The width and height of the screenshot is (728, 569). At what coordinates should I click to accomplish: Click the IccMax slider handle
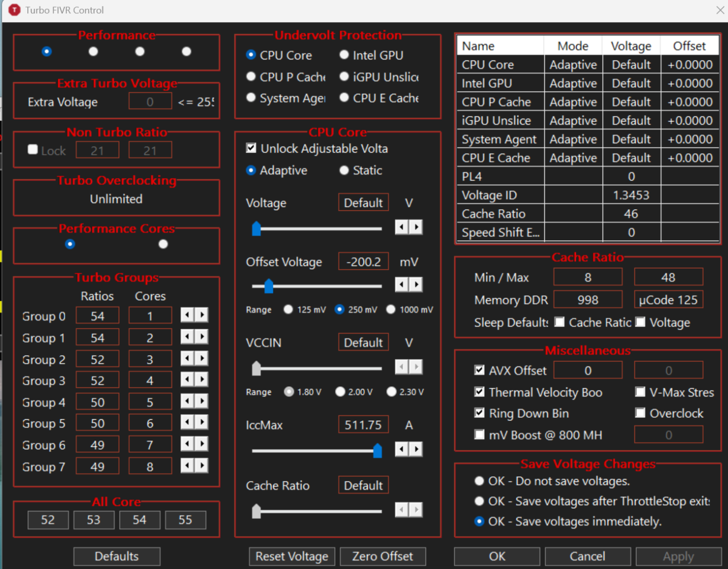(x=378, y=450)
